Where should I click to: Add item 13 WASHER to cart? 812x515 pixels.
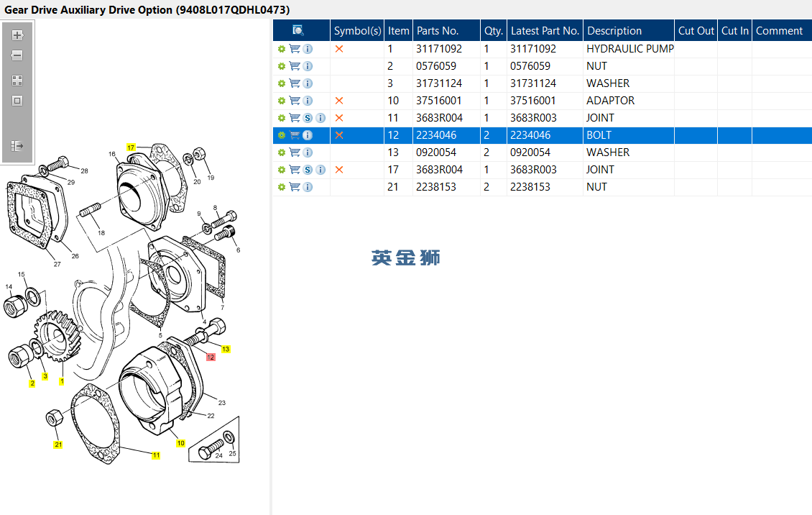(x=295, y=152)
